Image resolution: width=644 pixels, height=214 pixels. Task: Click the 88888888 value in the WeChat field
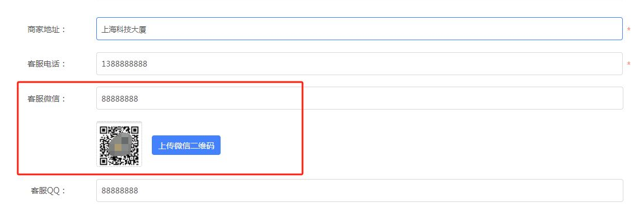click(120, 99)
